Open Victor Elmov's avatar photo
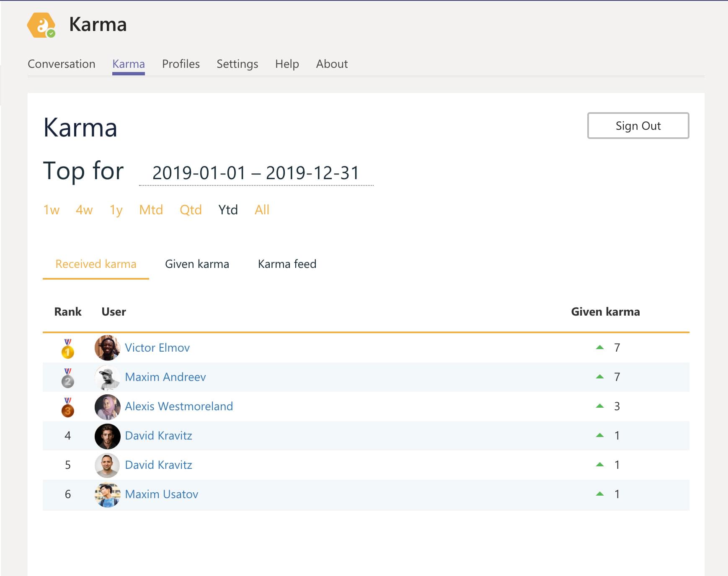The height and width of the screenshot is (576, 728). pos(108,348)
